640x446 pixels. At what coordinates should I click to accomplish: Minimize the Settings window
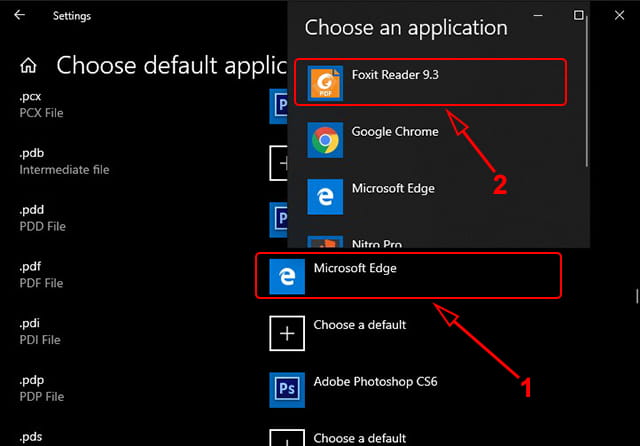coord(538,16)
